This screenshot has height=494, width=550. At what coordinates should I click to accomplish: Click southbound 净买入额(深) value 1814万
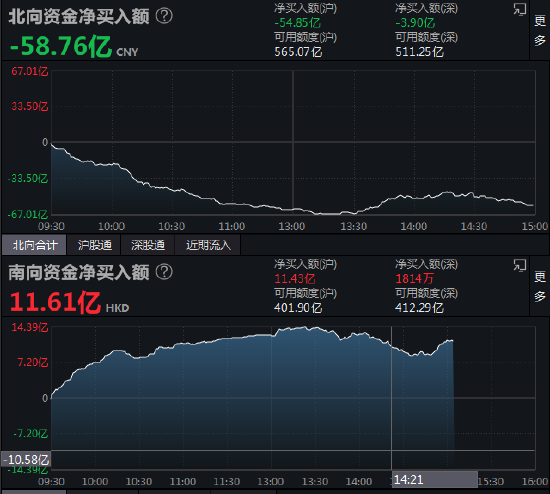coord(414,279)
